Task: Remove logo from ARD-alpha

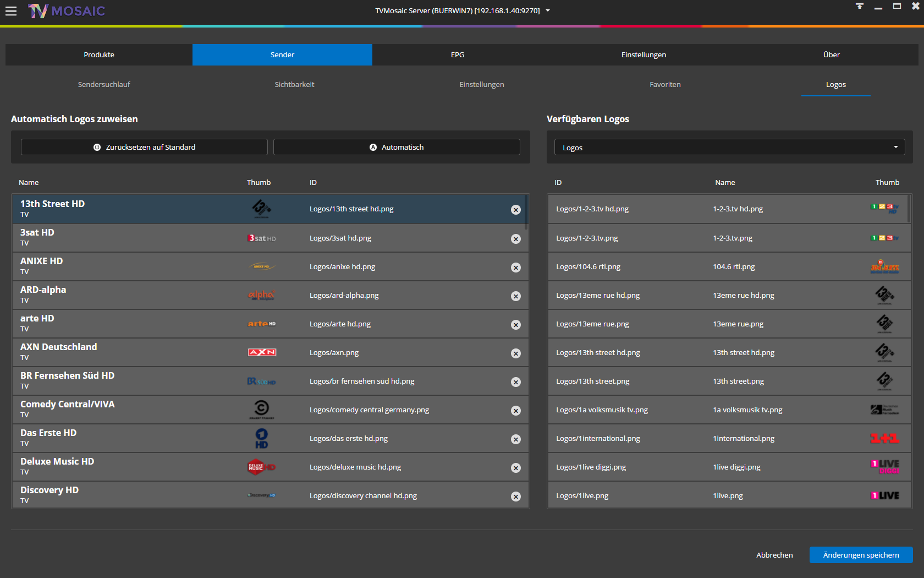Action: [516, 296]
